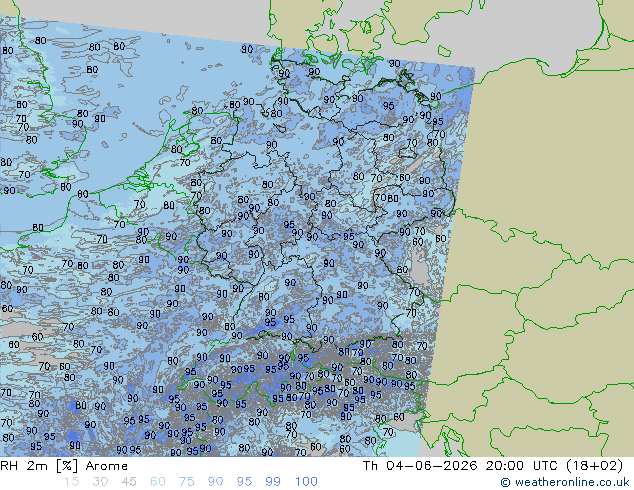Select the legend value 90
This screenshot has width=634, height=490.
pos(216,482)
